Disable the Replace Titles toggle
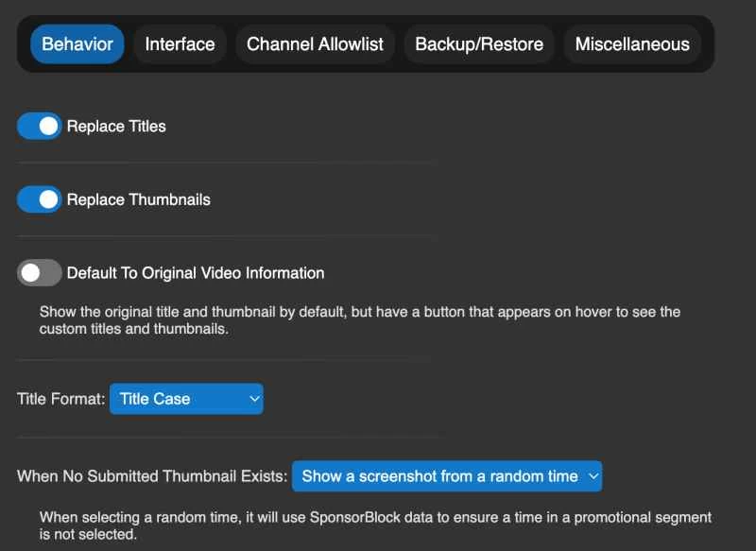This screenshot has width=756, height=551. click(39, 126)
